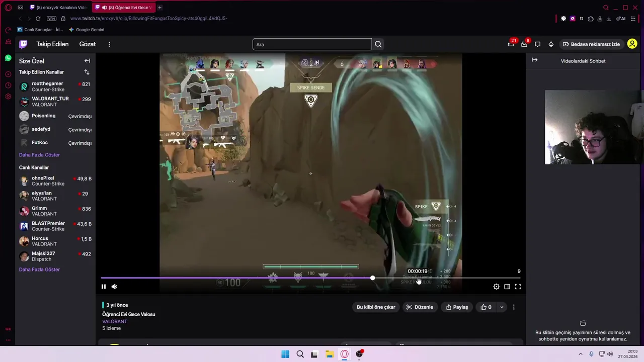Click the Paylaş share button
Viewport: 644px width, 362px height.
[457, 307]
